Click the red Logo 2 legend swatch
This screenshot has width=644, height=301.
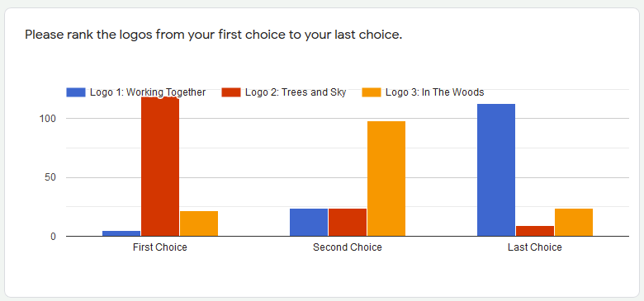click(x=231, y=92)
